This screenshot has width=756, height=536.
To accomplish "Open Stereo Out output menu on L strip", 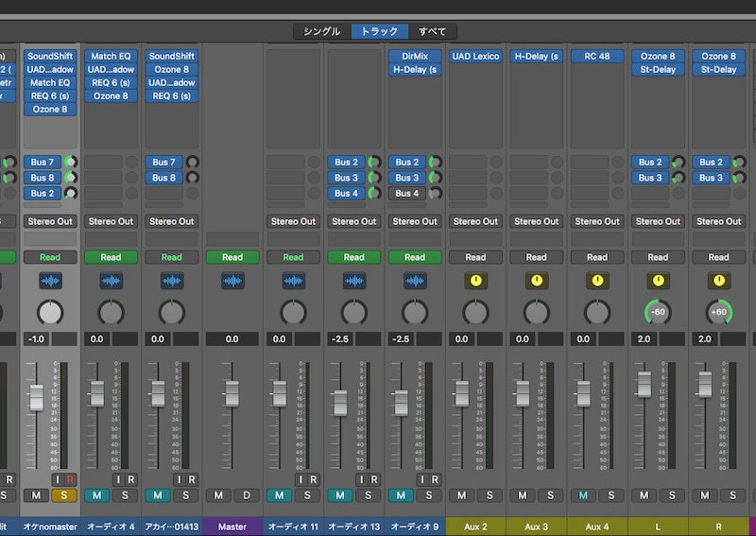I will click(x=658, y=221).
